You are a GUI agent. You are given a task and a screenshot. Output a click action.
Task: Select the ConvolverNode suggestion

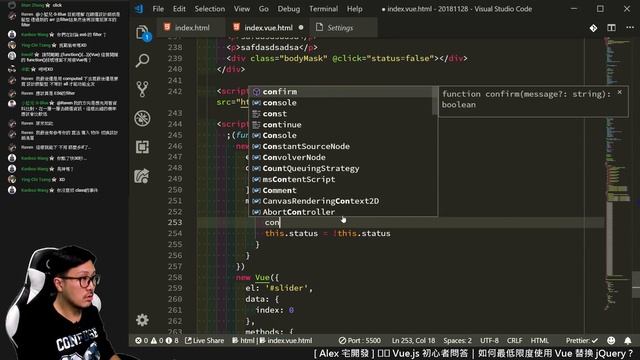[x=342, y=158]
